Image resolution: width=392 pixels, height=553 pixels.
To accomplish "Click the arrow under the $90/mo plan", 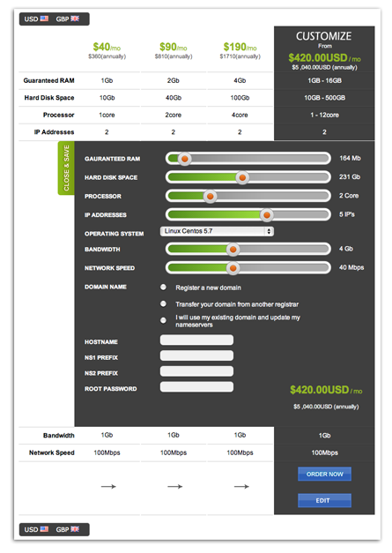I will (175, 486).
